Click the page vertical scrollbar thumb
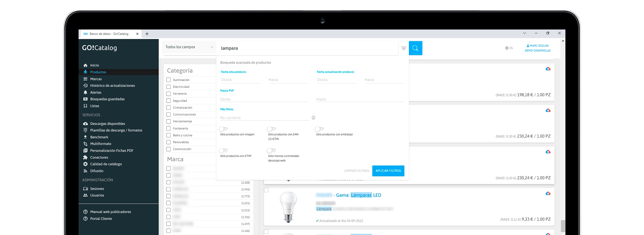 (x=563, y=226)
